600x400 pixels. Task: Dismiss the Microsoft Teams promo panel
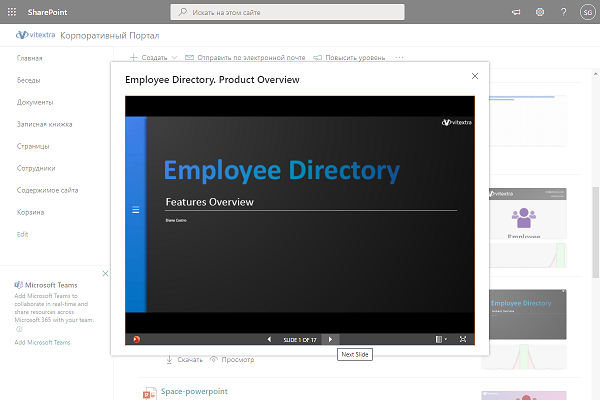click(106, 273)
